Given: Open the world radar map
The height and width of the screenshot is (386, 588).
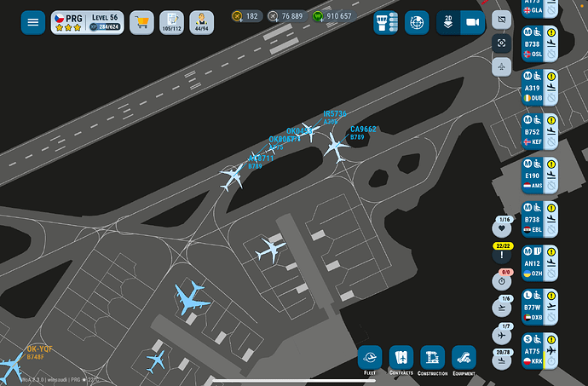Looking at the screenshot, I should point(417,22).
